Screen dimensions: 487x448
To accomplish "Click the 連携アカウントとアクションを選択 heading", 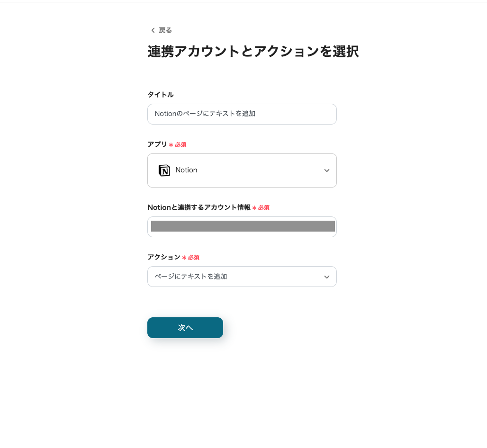I will pos(253,52).
